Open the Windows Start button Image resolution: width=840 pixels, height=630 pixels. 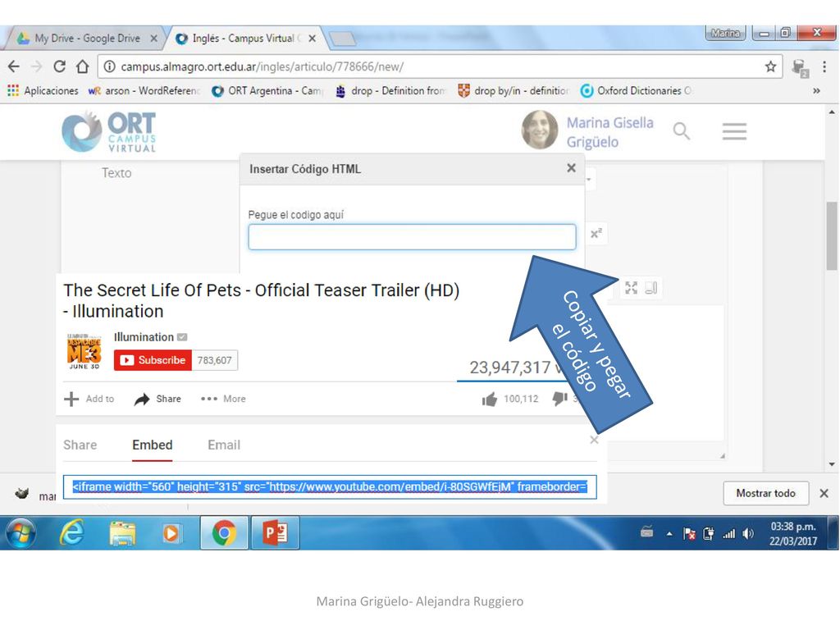click(x=21, y=533)
